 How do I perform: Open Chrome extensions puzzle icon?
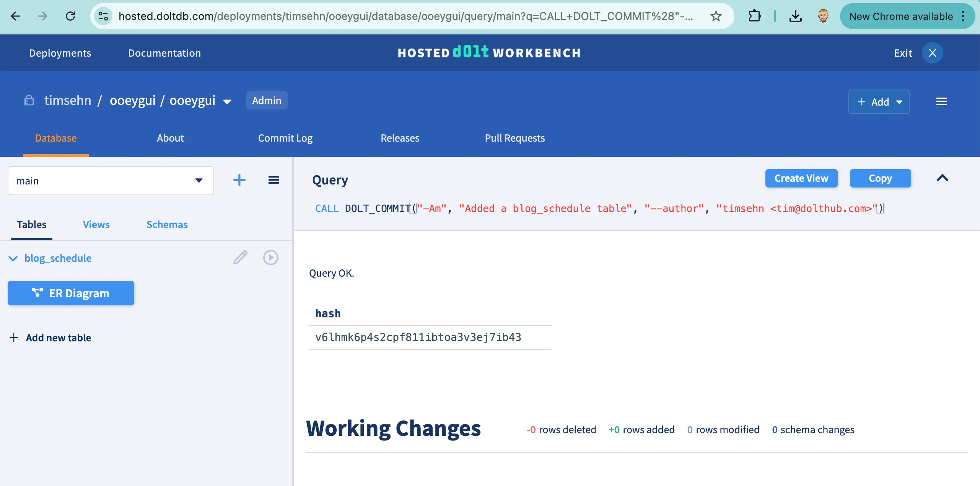point(754,16)
